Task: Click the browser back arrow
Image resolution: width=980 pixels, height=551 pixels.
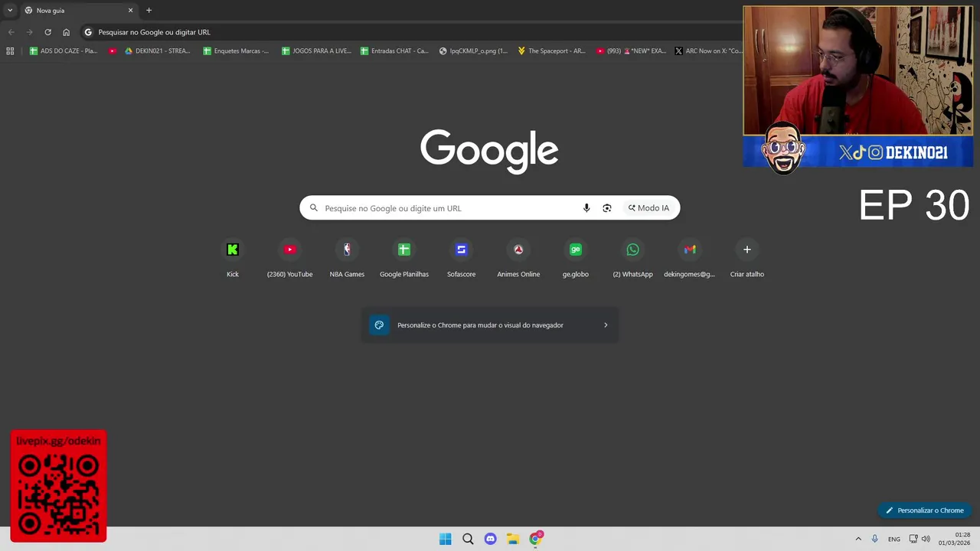Action: pos(11,32)
